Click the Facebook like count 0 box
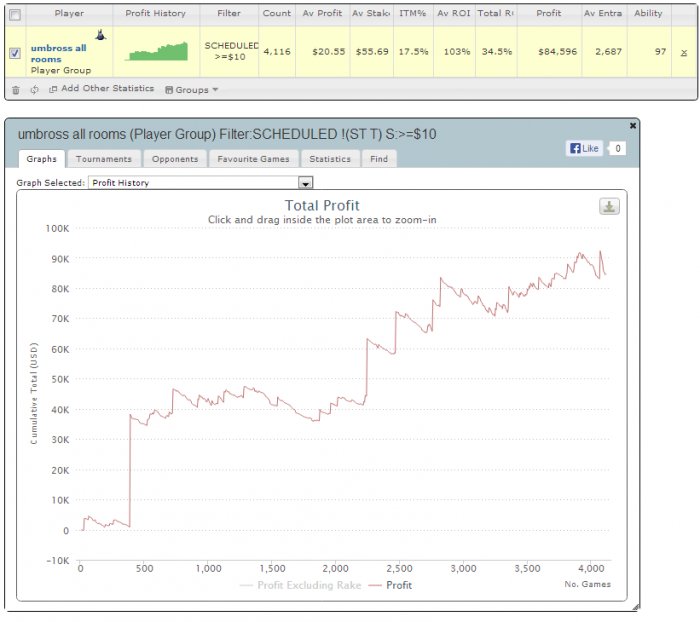Image resolution: width=700 pixels, height=622 pixels. [617, 148]
